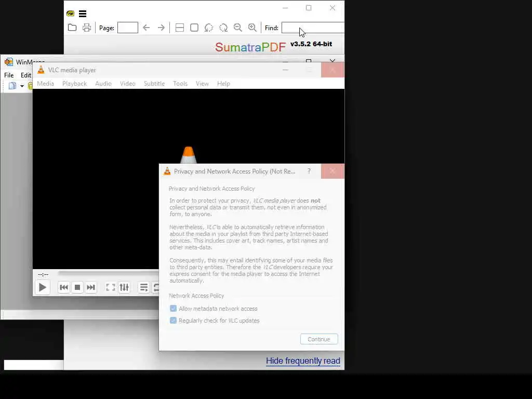This screenshot has width=532, height=399.
Task: Open the WinMerge Edit menu
Action: [x=26, y=75]
